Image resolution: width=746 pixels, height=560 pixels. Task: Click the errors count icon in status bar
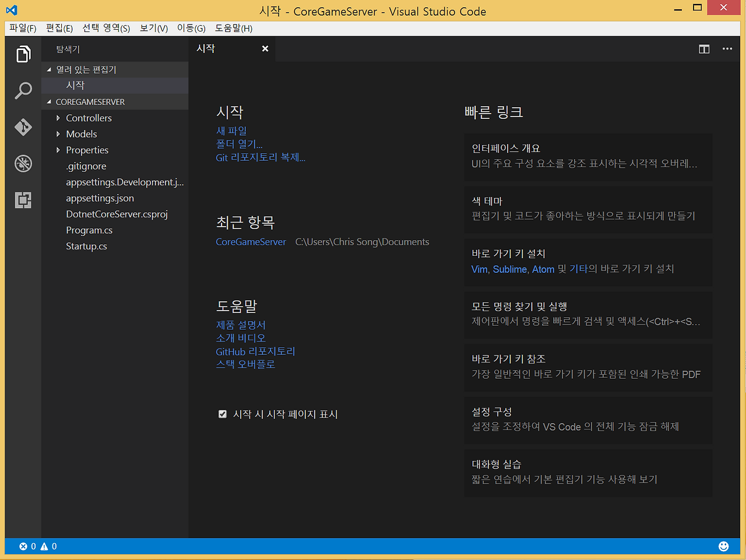23,546
